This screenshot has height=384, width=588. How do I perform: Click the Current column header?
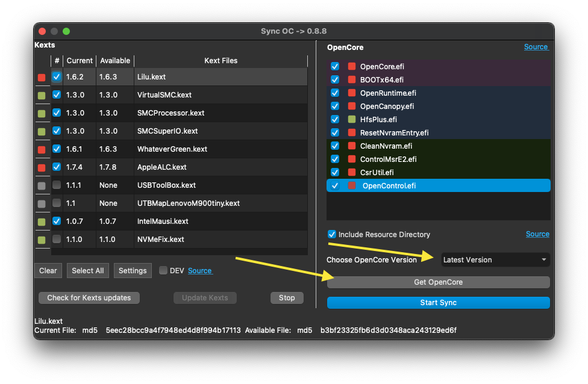click(80, 61)
